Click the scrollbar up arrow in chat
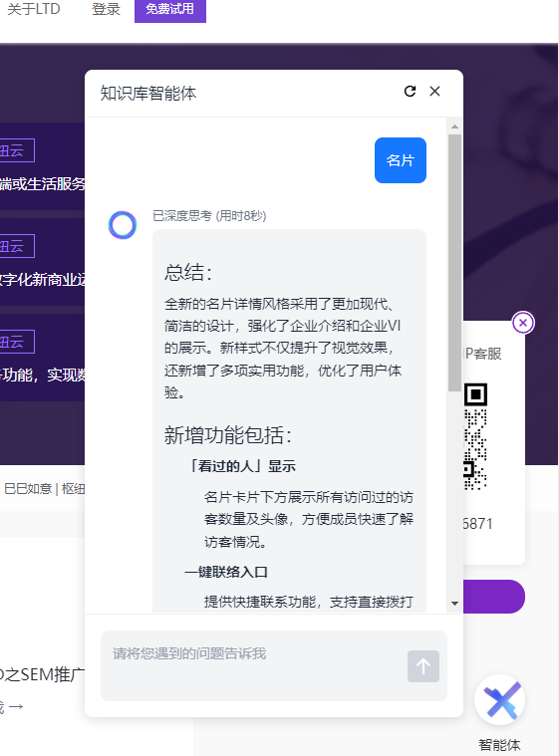Image resolution: width=559 pixels, height=756 pixels. pyautogui.click(x=454, y=126)
